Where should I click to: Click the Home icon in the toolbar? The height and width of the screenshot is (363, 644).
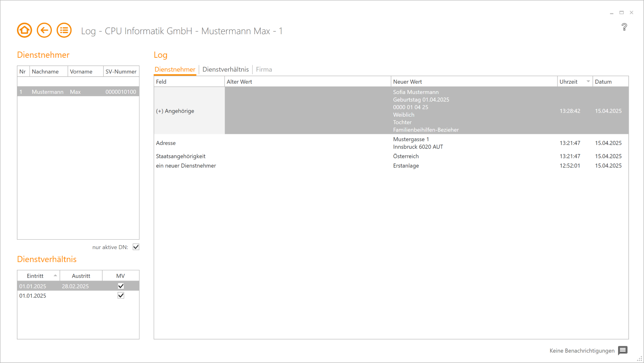(x=24, y=30)
